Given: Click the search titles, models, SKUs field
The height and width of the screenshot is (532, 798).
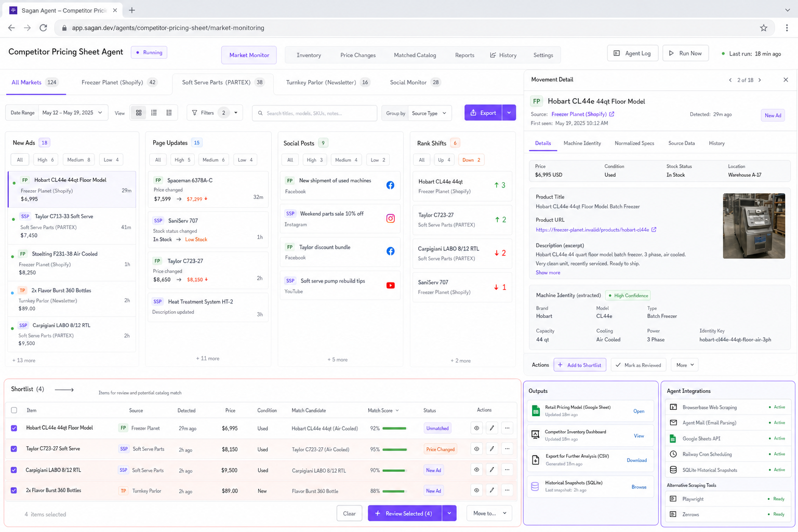Looking at the screenshot, I should (315, 113).
